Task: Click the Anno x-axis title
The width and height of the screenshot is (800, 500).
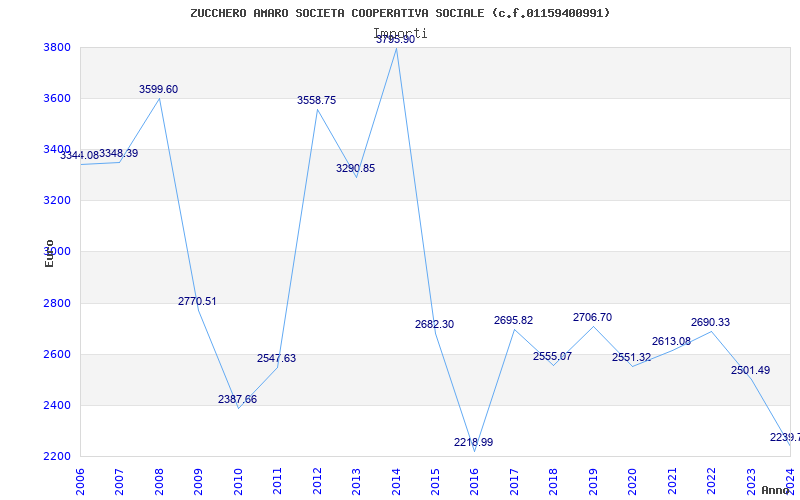Action: click(x=774, y=490)
